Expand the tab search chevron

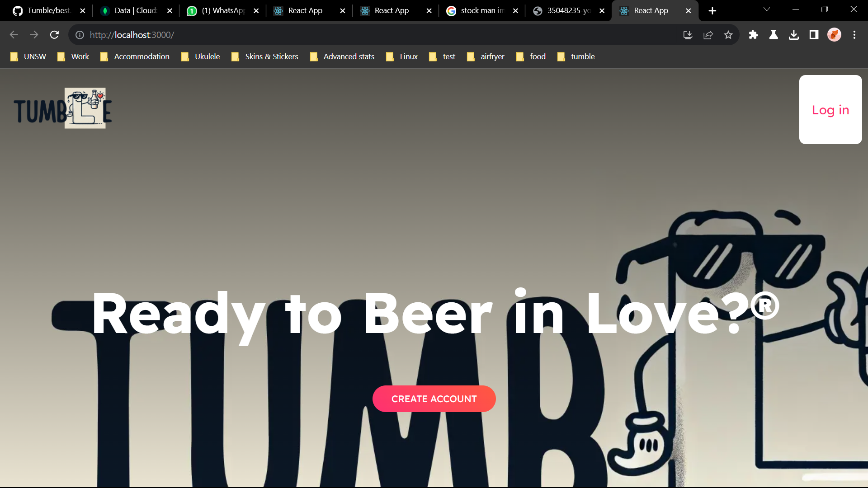(767, 9)
